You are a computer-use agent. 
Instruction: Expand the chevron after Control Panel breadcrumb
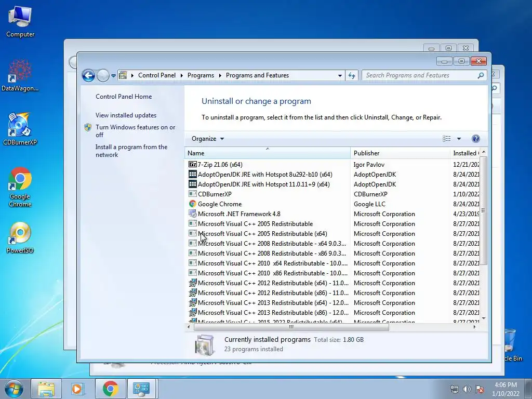point(181,75)
